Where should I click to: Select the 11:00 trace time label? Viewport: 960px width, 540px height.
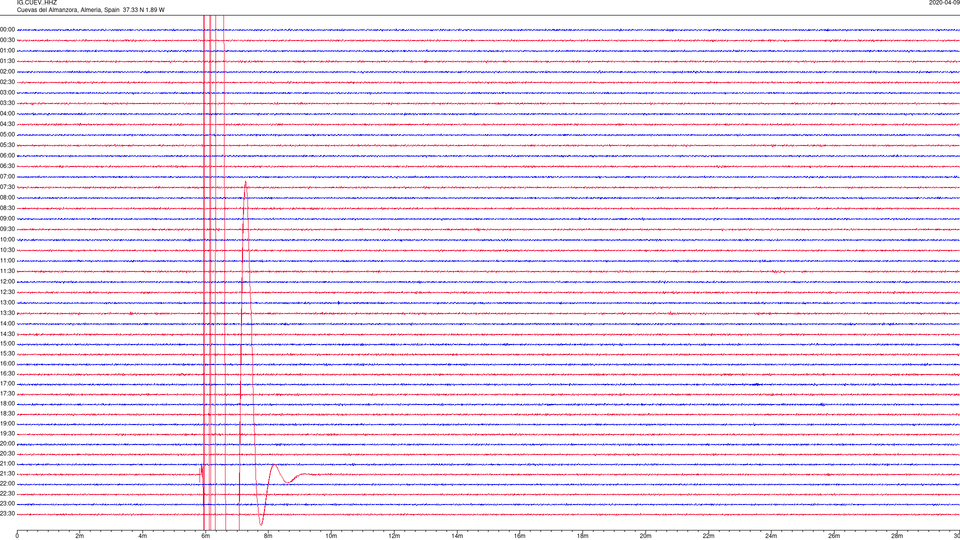7,261
